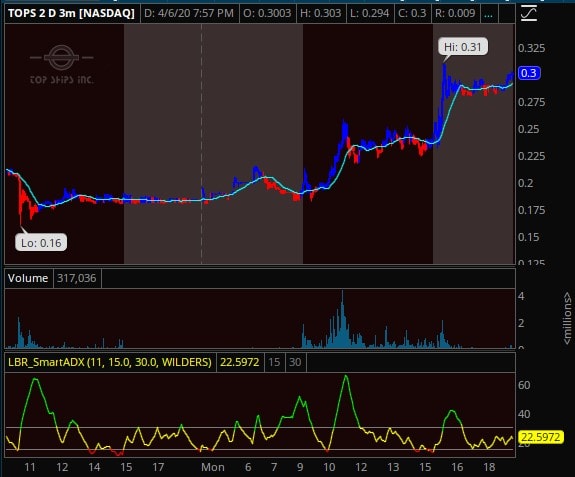Click the 2 label on volume axis
Viewport: 575px width, 477px height.
coord(521,323)
